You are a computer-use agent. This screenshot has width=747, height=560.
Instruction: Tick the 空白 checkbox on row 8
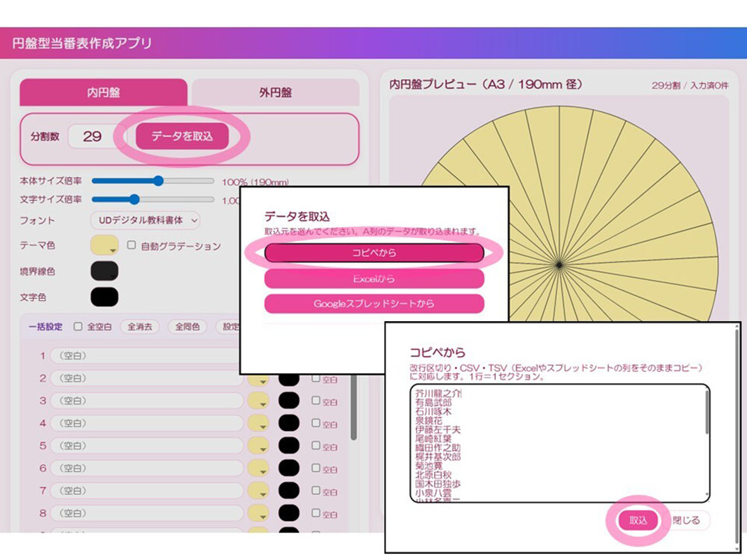click(316, 512)
